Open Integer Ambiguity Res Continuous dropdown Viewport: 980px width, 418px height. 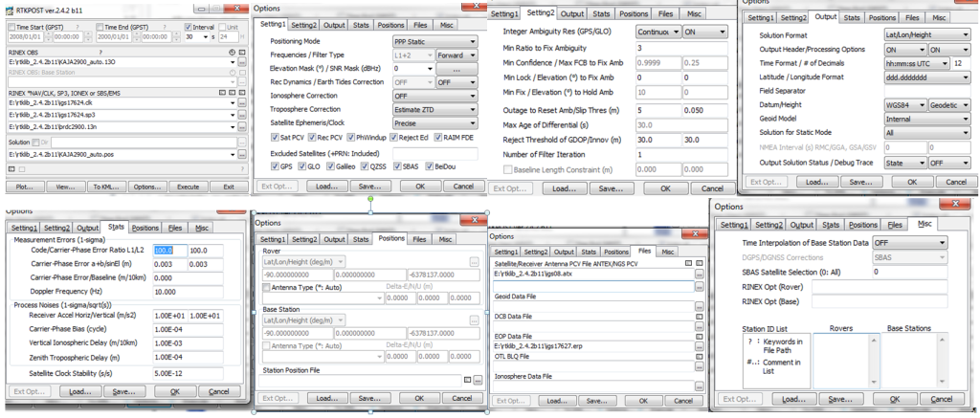click(658, 32)
